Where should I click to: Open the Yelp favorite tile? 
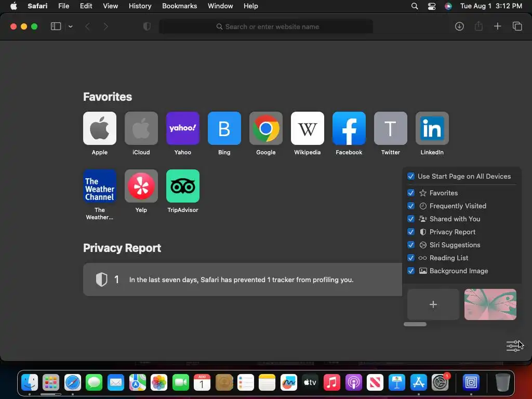141,186
